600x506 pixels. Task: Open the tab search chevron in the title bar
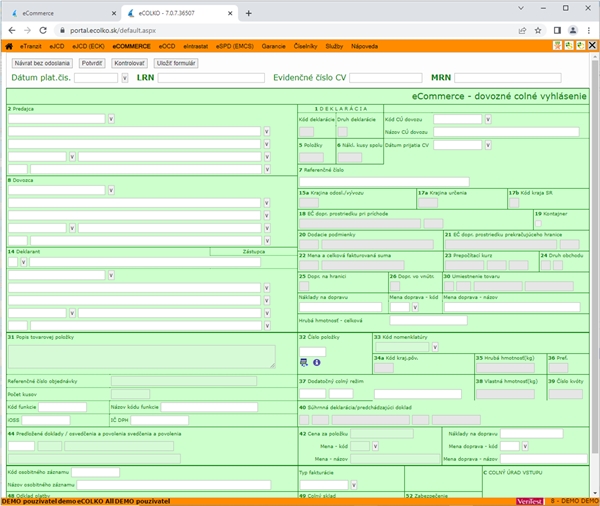click(521, 8)
